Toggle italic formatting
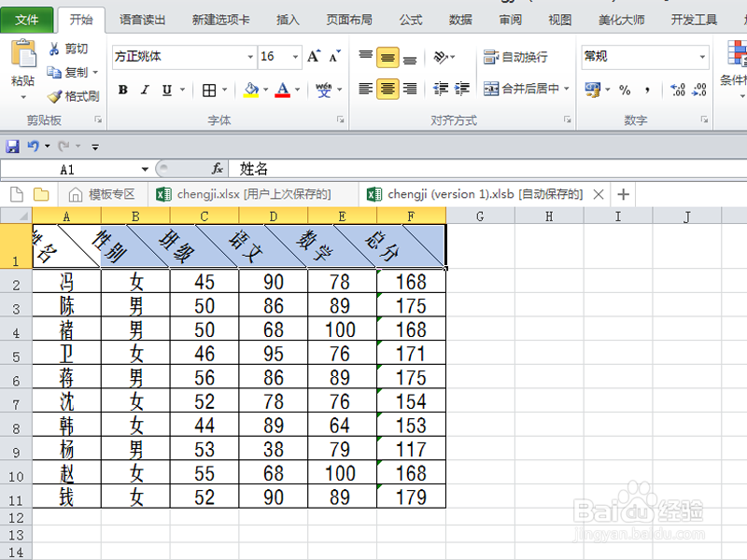Viewport: 747px width, 560px height. coord(145,90)
